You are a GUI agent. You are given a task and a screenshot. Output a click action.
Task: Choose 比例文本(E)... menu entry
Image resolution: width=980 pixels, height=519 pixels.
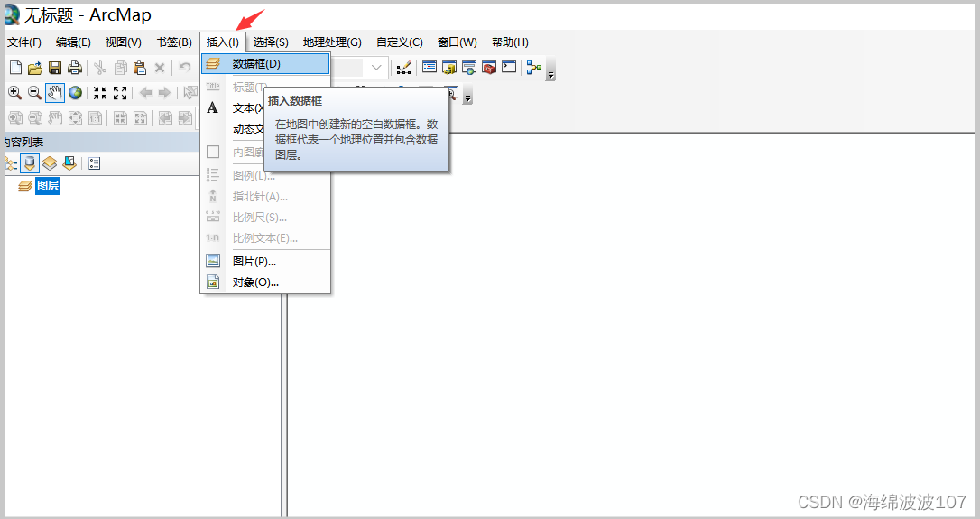point(265,238)
